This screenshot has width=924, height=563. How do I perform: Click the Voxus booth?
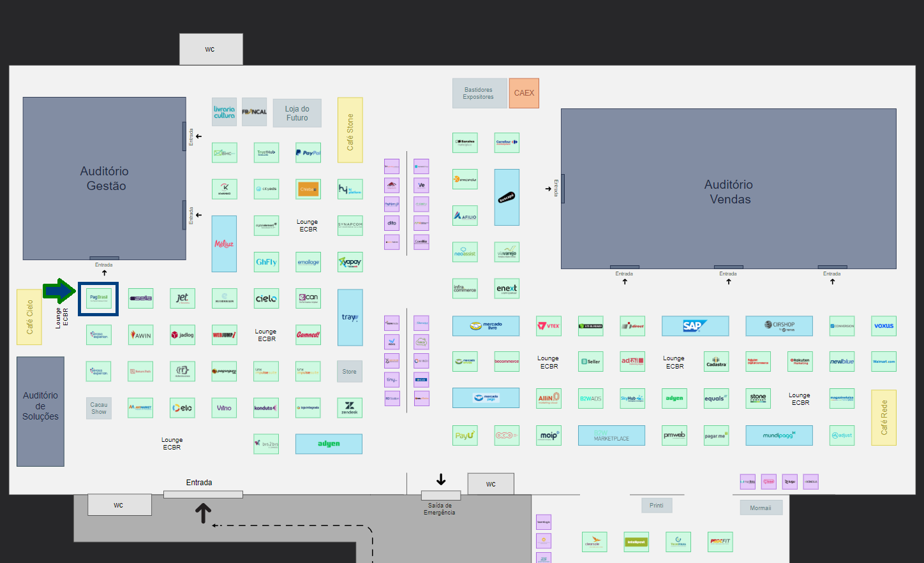[884, 326]
